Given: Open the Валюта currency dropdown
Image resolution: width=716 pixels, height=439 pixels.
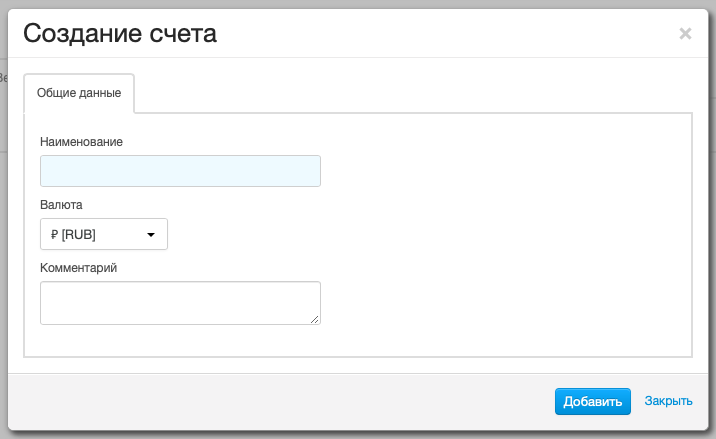Looking at the screenshot, I should 104,234.
